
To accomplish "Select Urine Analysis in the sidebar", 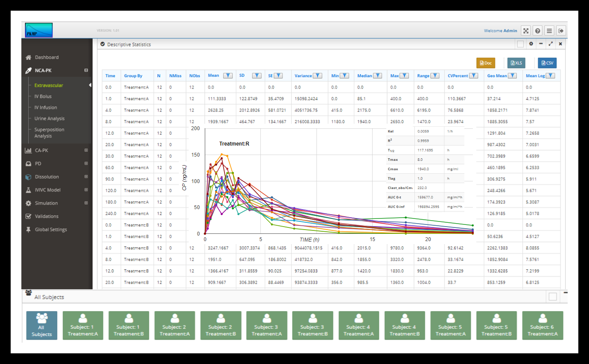I will coord(50,119).
